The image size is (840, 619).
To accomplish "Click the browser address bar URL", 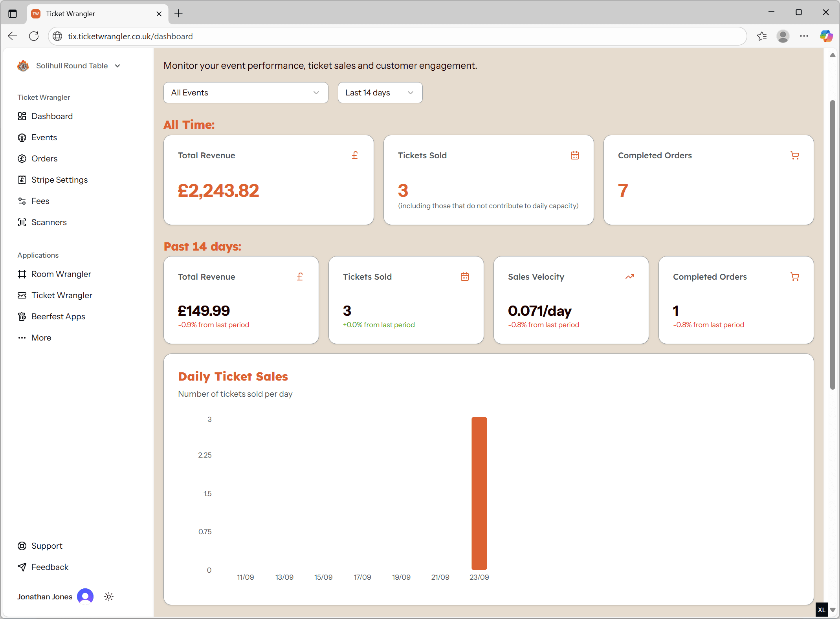I will pos(130,36).
